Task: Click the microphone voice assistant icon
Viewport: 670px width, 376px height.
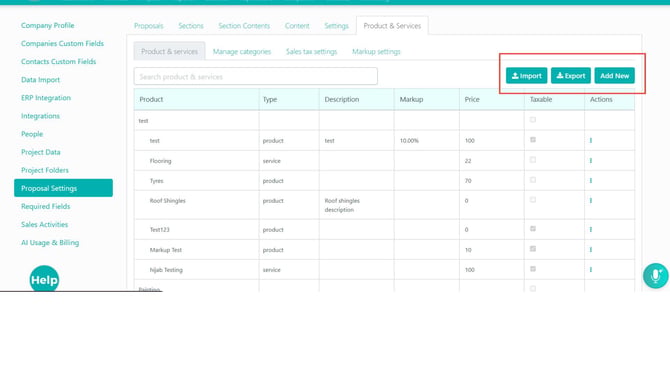Action: tap(655, 276)
